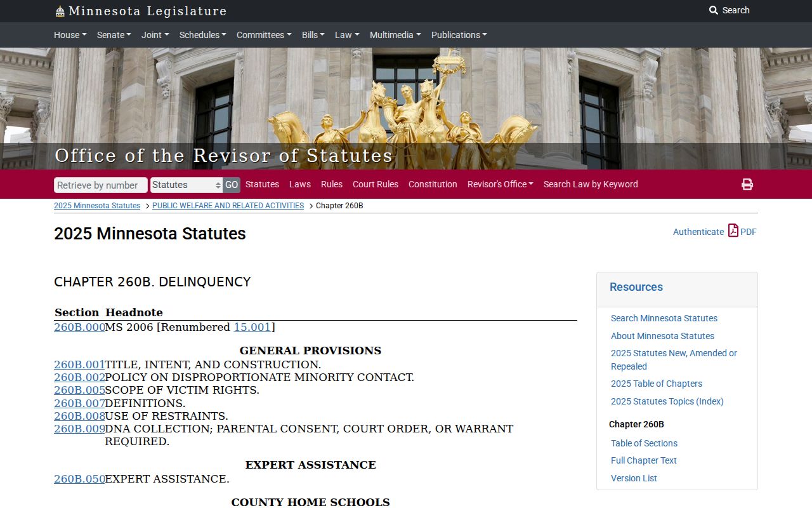
Task: Go to the Constitution page
Action: pos(433,184)
